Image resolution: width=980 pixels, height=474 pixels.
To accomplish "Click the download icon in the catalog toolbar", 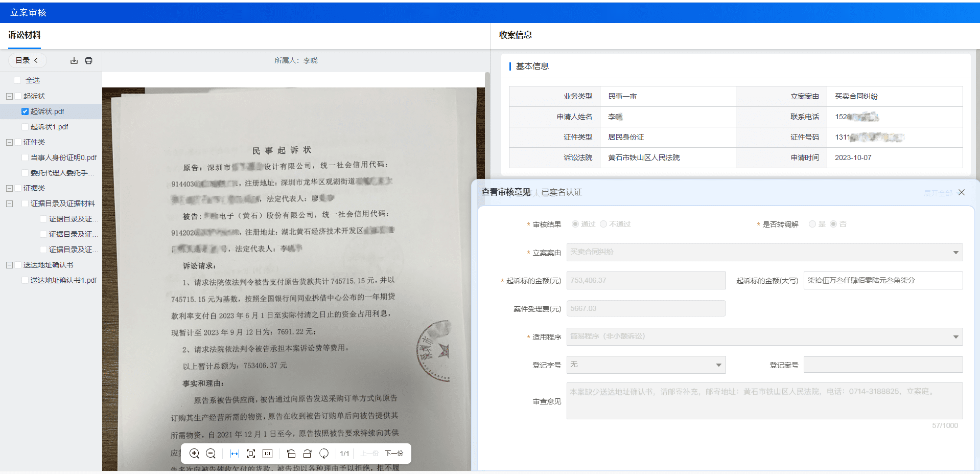I will pos(74,60).
